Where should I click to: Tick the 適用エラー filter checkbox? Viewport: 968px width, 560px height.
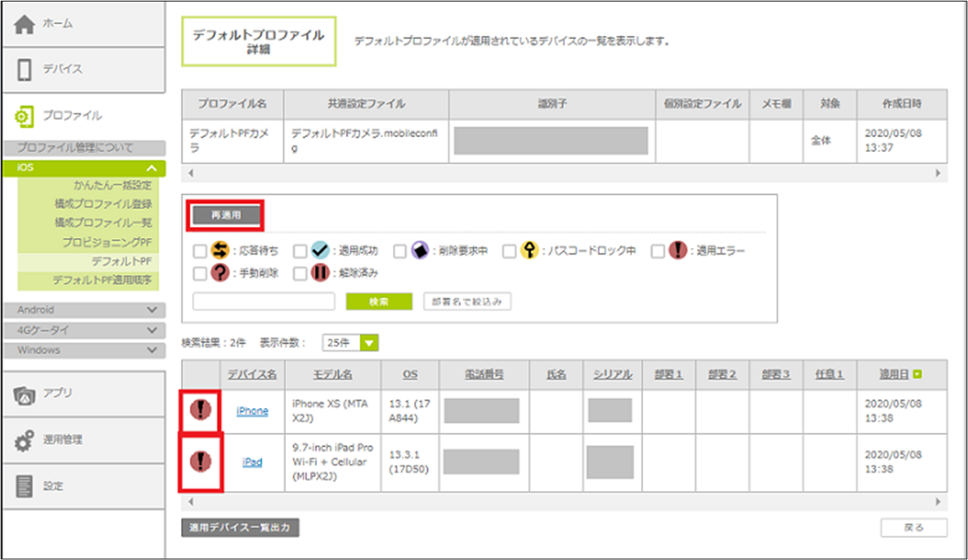(x=657, y=252)
